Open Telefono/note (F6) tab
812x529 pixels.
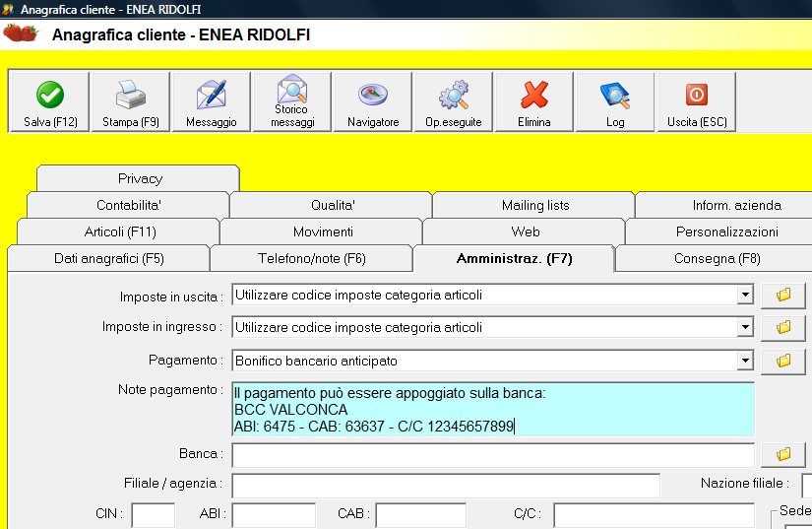pyautogui.click(x=312, y=258)
